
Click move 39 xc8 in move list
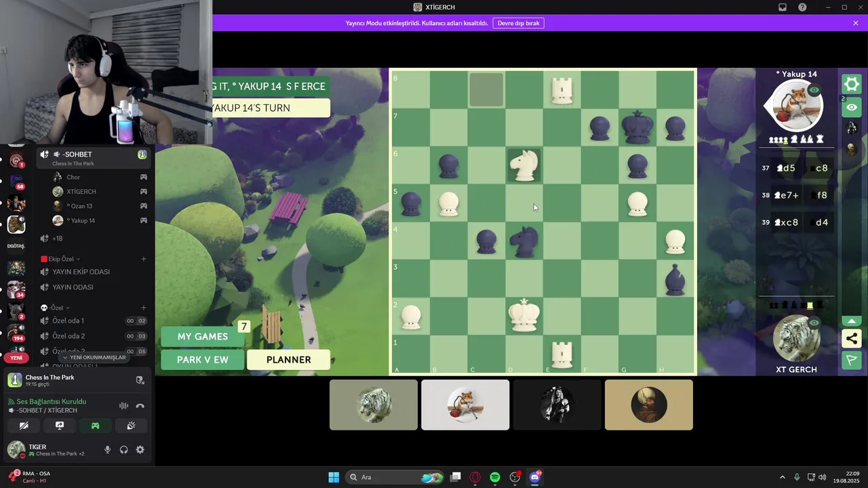787,222
